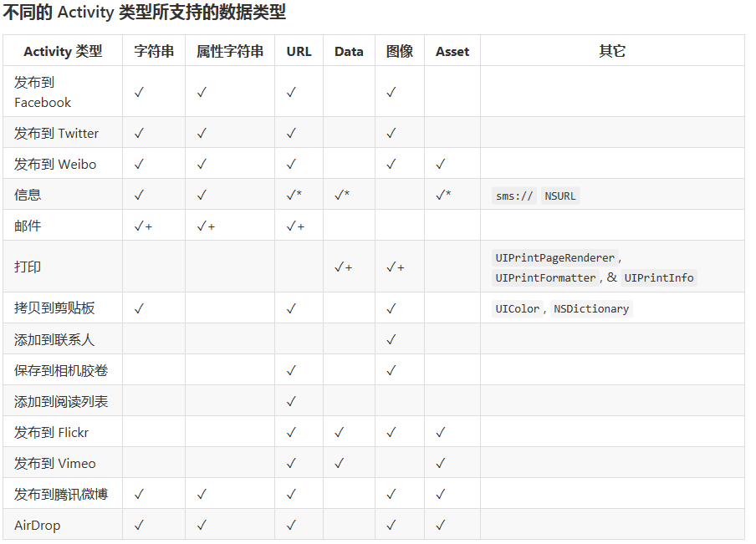The height and width of the screenshot is (544, 756).
Task: Click the check mark in 保存到相机胶卷 row's URL column
Action: pyautogui.click(x=291, y=370)
